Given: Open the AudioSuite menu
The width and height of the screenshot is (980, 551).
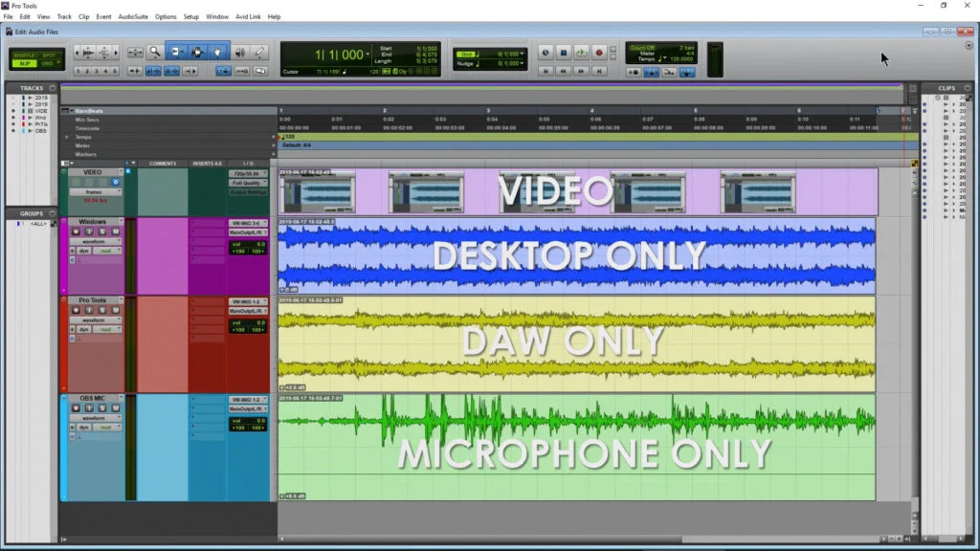Looking at the screenshot, I should (x=133, y=17).
